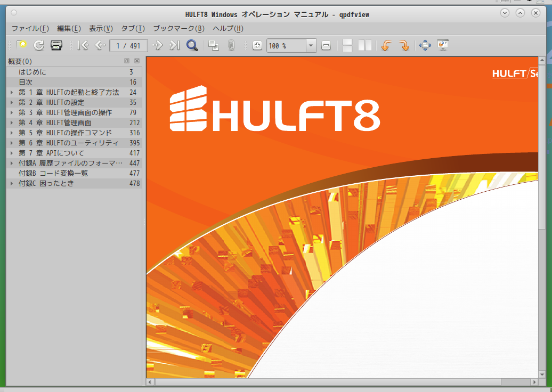Click the Zoom in plus icon
The width and height of the screenshot is (552, 392).
click(257, 45)
